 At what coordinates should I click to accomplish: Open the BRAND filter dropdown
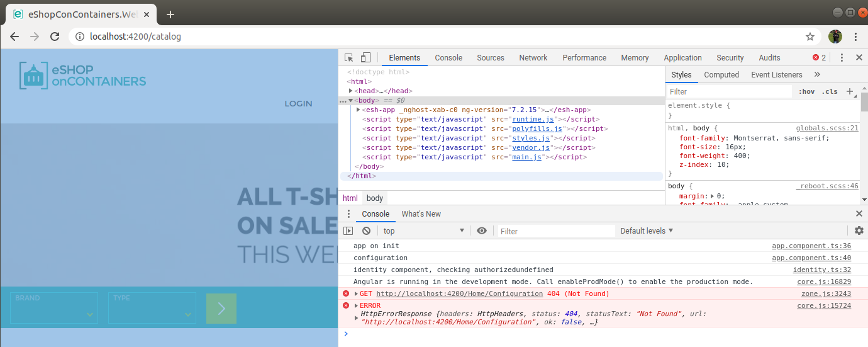tap(54, 308)
